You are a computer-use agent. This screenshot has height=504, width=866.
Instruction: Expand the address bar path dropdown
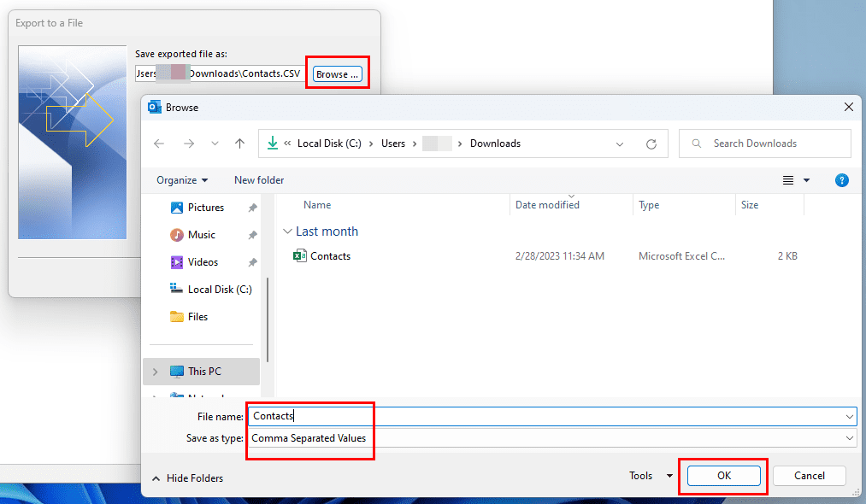(x=620, y=144)
